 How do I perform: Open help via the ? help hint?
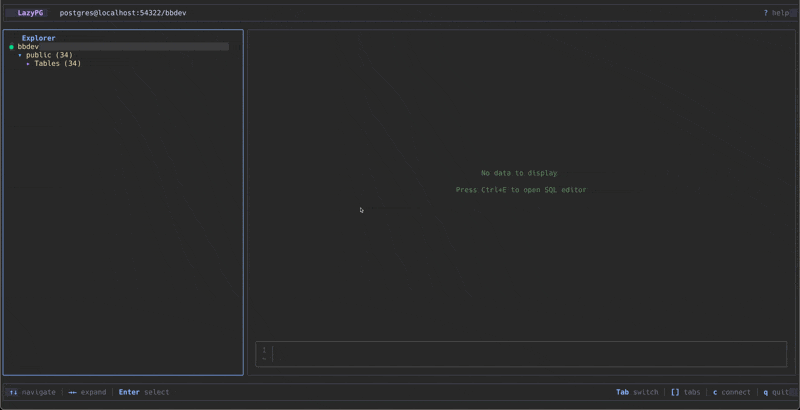(776, 13)
